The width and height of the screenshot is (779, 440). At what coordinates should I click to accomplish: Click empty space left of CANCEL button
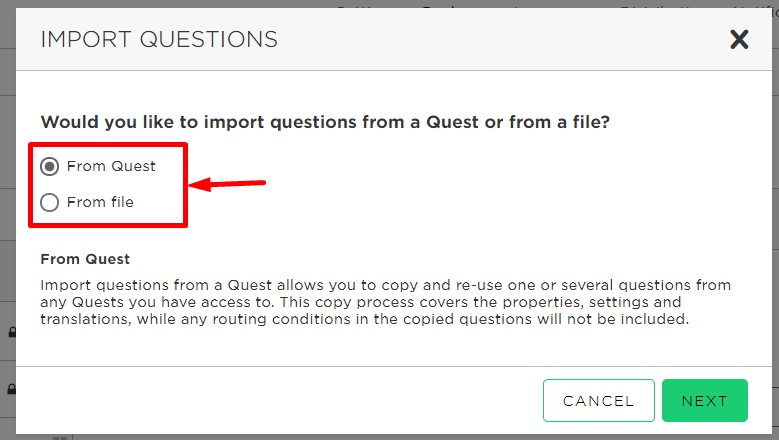tap(278, 400)
